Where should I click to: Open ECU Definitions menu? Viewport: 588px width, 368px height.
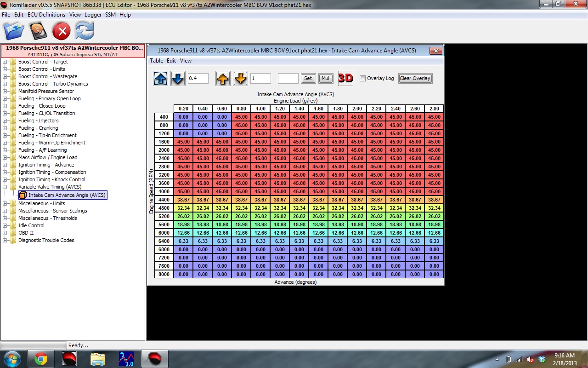click(x=46, y=15)
